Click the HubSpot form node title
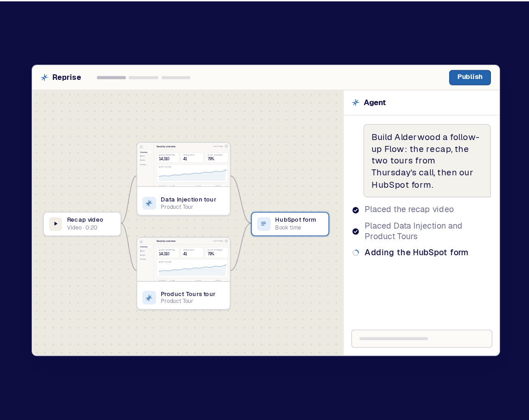 (x=296, y=219)
